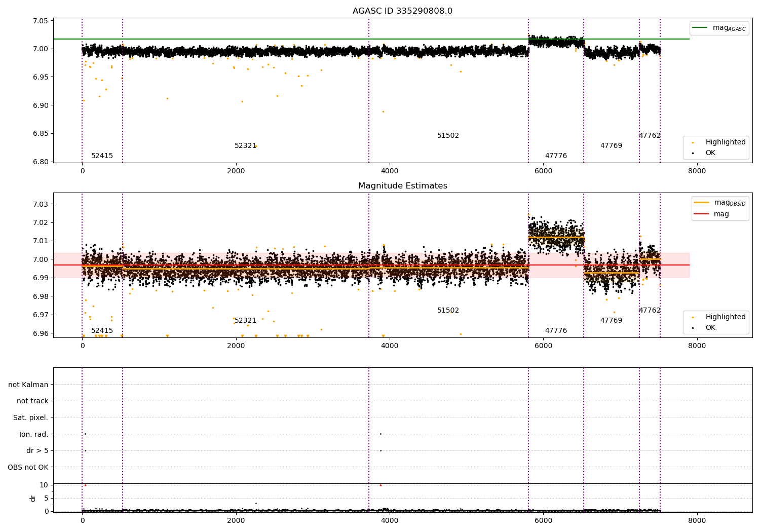Click the green mag AGASC legend line
The image size is (760, 532).
pos(700,28)
